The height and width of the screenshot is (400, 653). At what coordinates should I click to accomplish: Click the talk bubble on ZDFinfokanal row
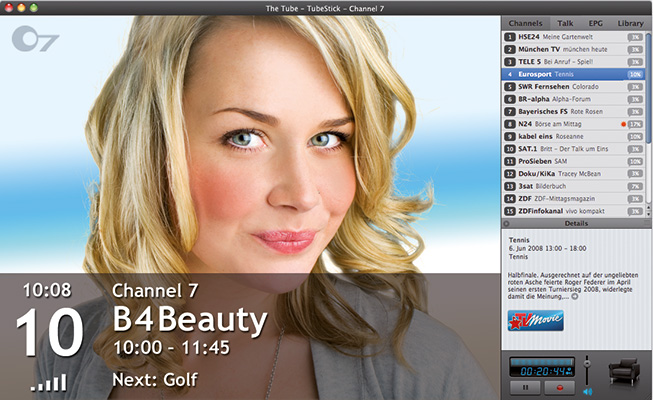click(635, 211)
